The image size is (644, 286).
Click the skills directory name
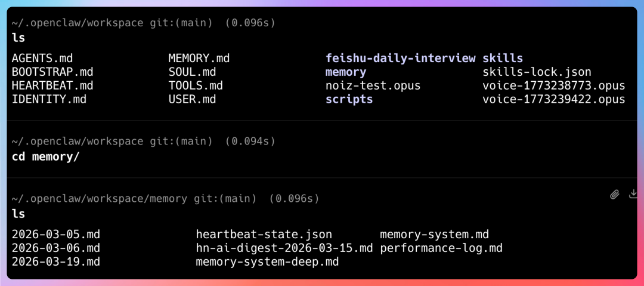tap(502, 59)
